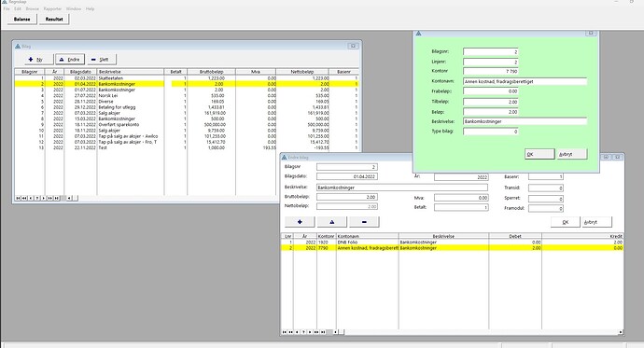Select the Test row in Bilag list
This screenshot has height=348, width=644.
(187, 147)
